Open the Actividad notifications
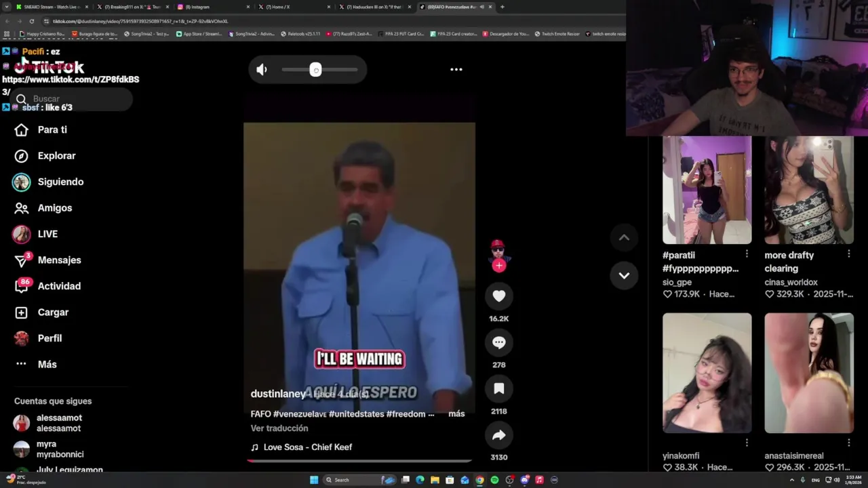 point(49,286)
